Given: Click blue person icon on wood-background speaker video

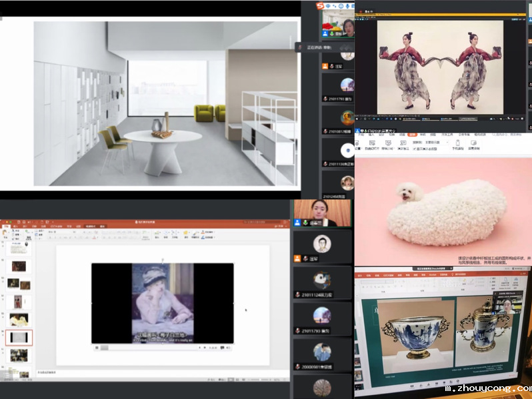Looking at the screenshot, I should (x=297, y=223).
